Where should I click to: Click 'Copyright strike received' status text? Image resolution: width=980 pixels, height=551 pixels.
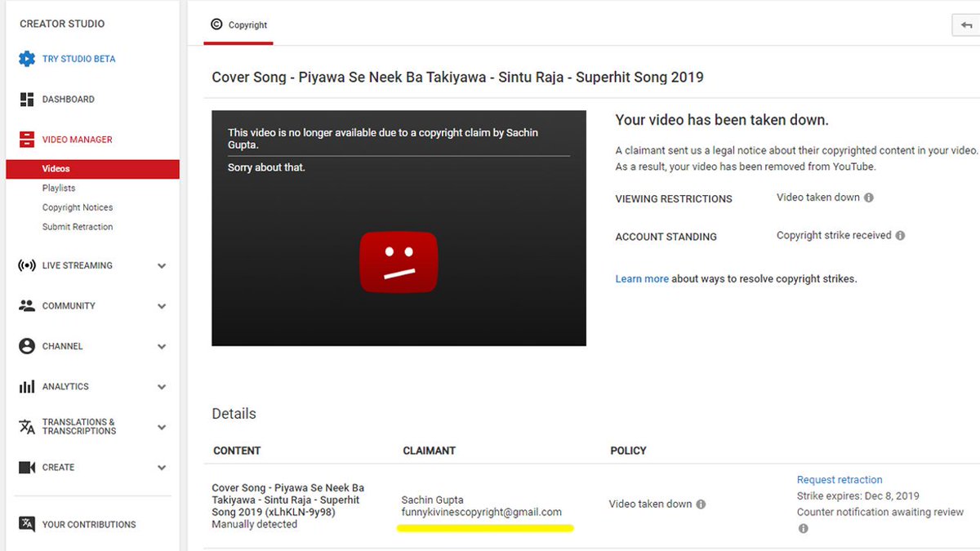click(834, 235)
